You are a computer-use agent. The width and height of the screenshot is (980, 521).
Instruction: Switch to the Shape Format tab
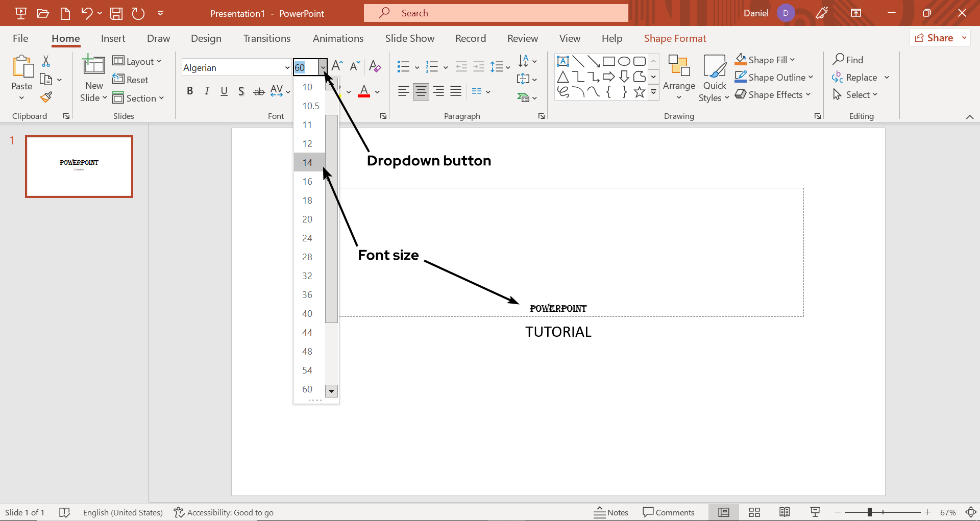click(x=675, y=38)
